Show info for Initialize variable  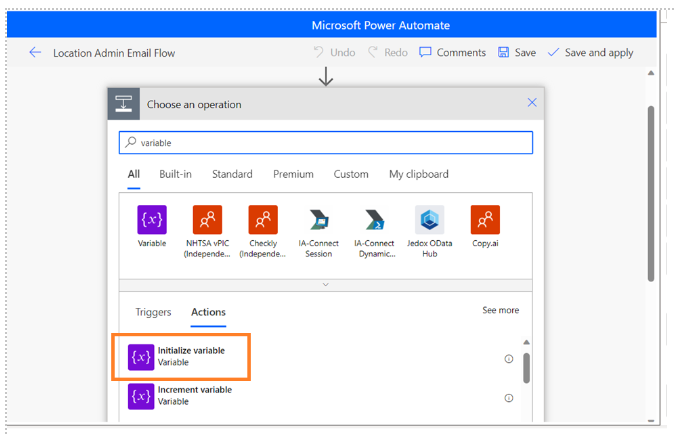[509, 359]
